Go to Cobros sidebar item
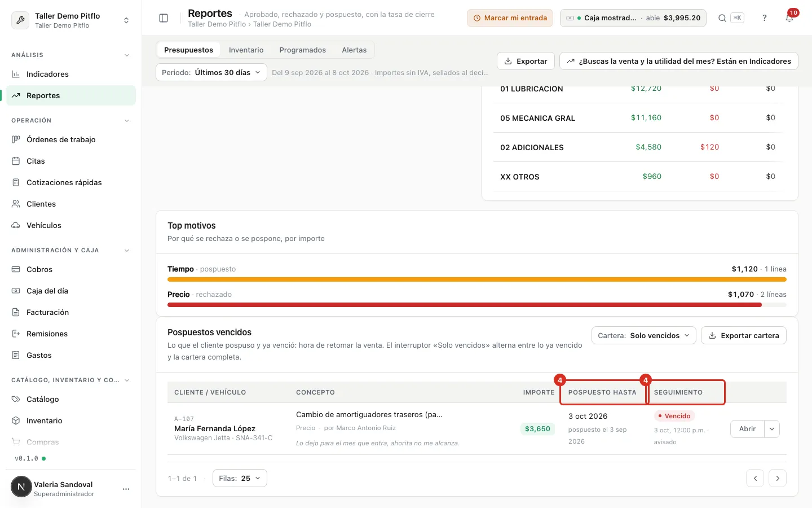812x508 pixels. point(71,269)
